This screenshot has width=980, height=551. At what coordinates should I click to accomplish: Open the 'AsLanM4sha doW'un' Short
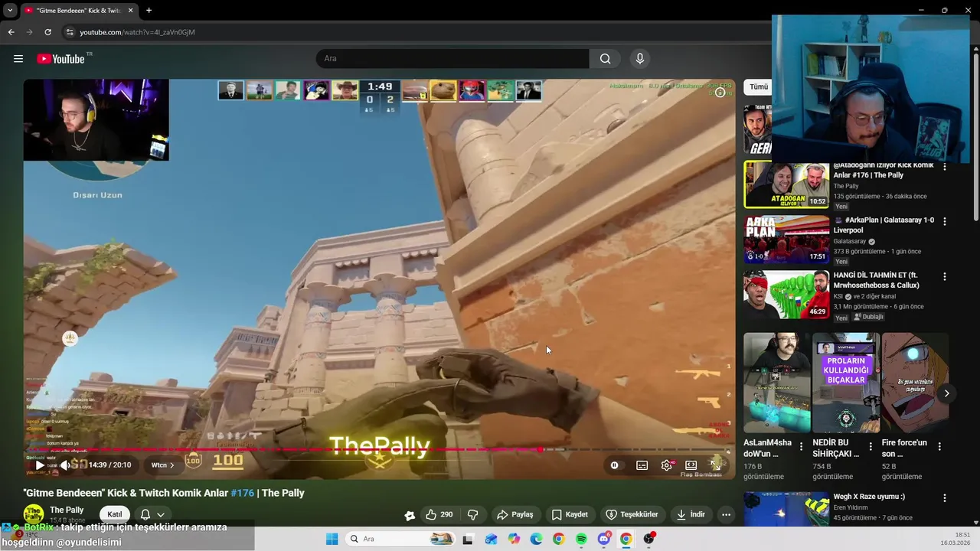[x=776, y=383]
